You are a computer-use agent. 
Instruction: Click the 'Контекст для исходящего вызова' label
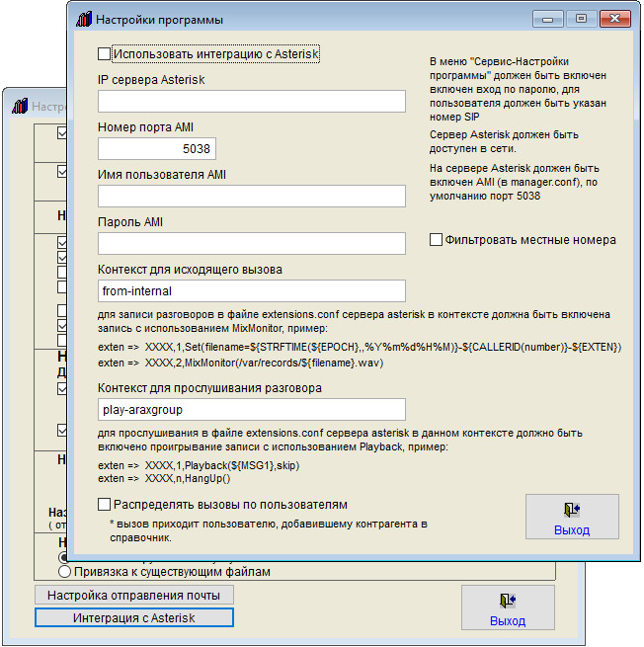tap(190, 270)
